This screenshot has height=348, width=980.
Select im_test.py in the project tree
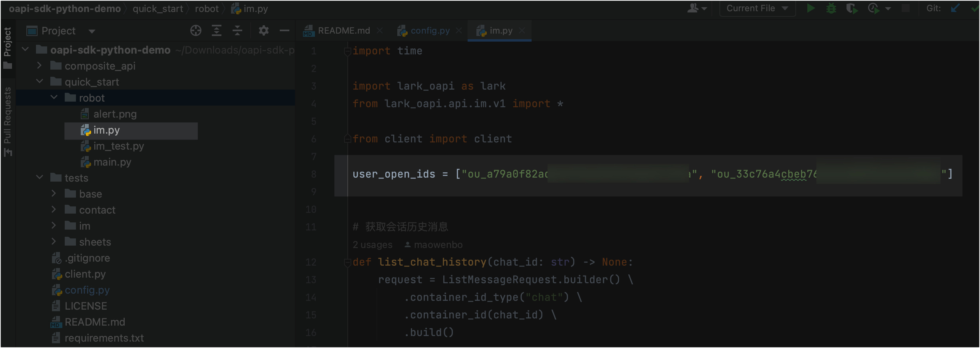(119, 146)
